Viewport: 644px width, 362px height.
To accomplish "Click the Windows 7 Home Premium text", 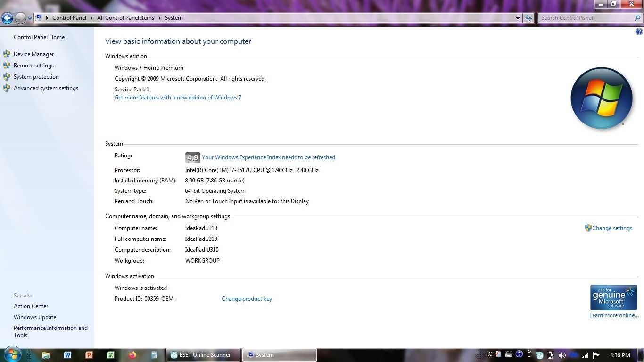I will pos(149,68).
